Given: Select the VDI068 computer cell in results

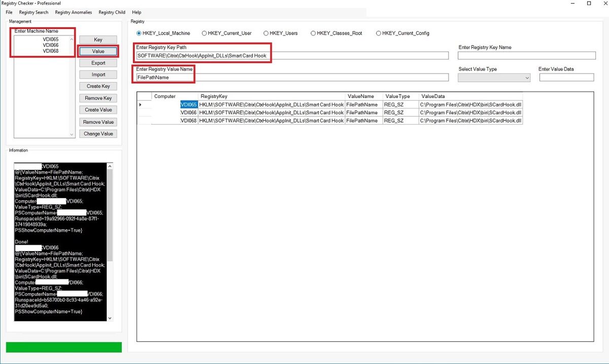Looking at the screenshot, I should tap(175, 121).
